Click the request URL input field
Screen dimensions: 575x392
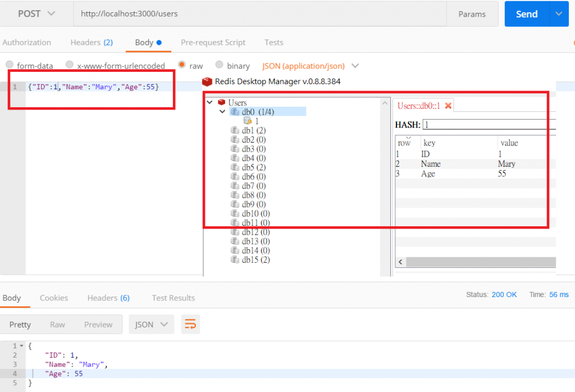point(260,14)
